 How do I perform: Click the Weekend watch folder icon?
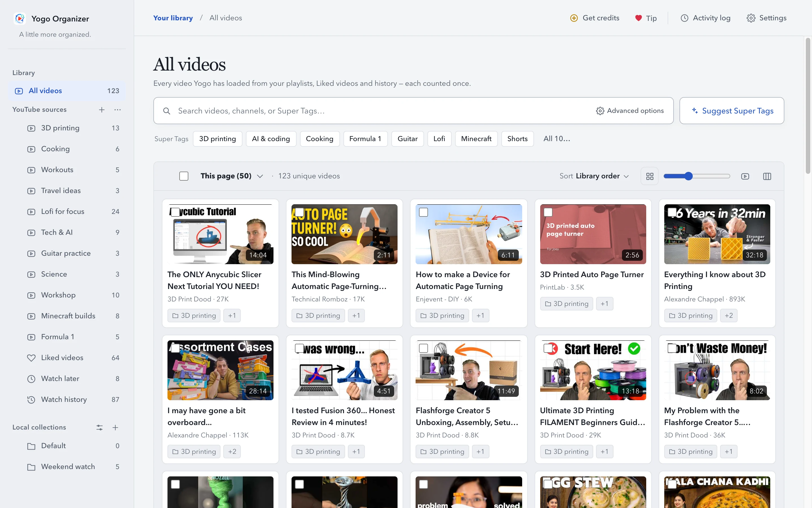click(x=31, y=467)
